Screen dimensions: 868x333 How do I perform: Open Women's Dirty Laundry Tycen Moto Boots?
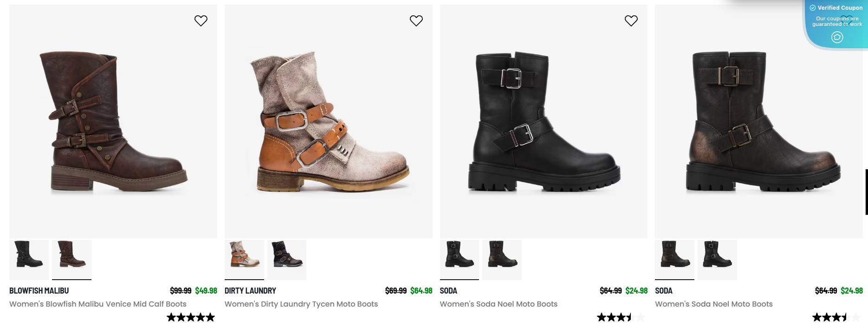[301, 304]
